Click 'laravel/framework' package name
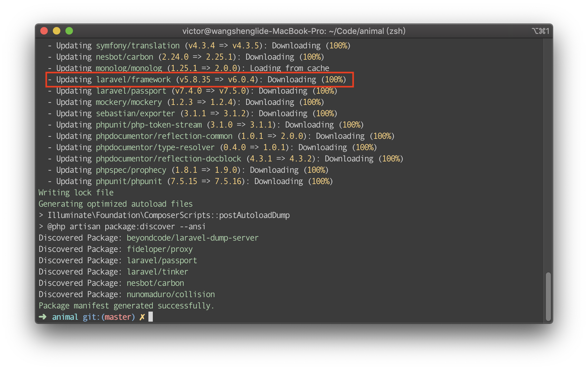 click(x=133, y=79)
